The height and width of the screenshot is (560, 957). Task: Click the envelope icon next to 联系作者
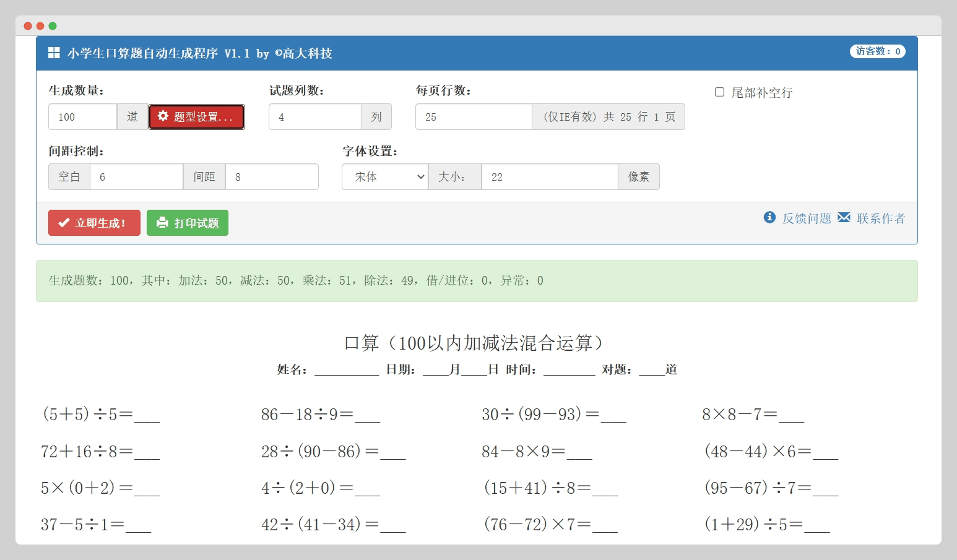point(844,217)
